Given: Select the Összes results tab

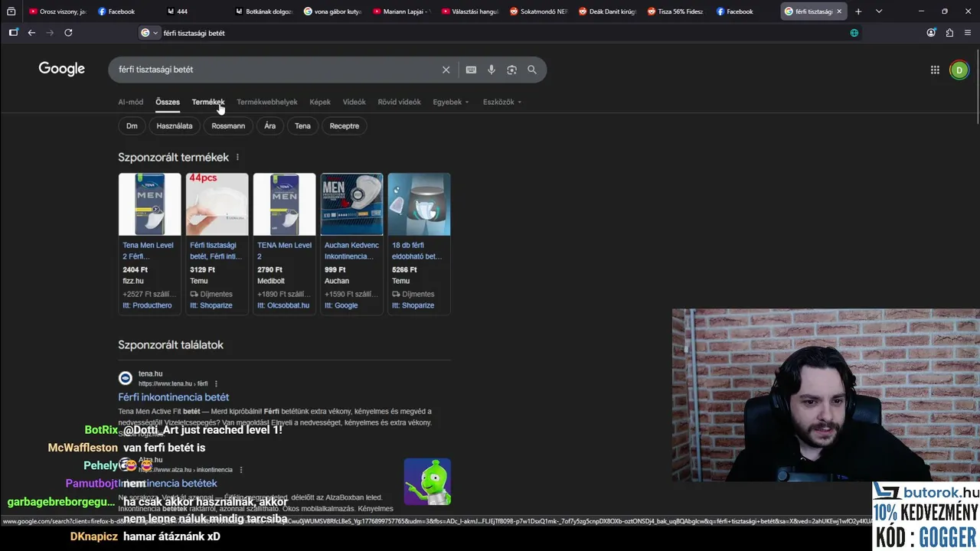Looking at the screenshot, I should coord(168,102).
